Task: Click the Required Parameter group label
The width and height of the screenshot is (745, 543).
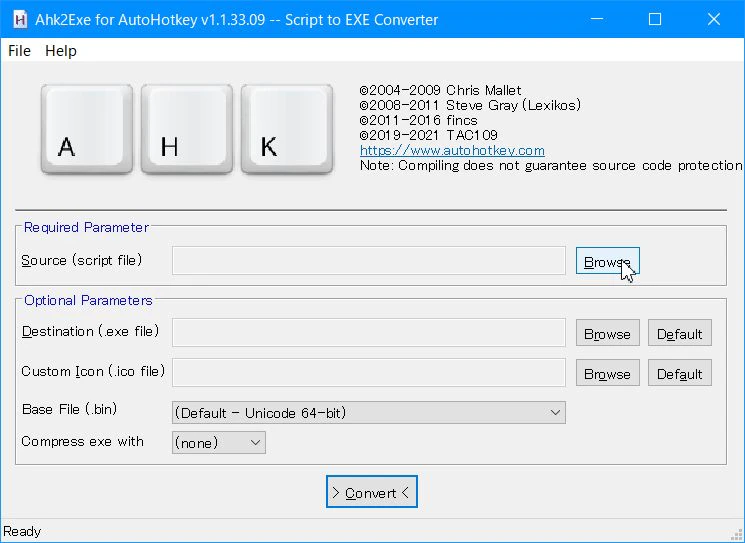Action: point(86,227)
